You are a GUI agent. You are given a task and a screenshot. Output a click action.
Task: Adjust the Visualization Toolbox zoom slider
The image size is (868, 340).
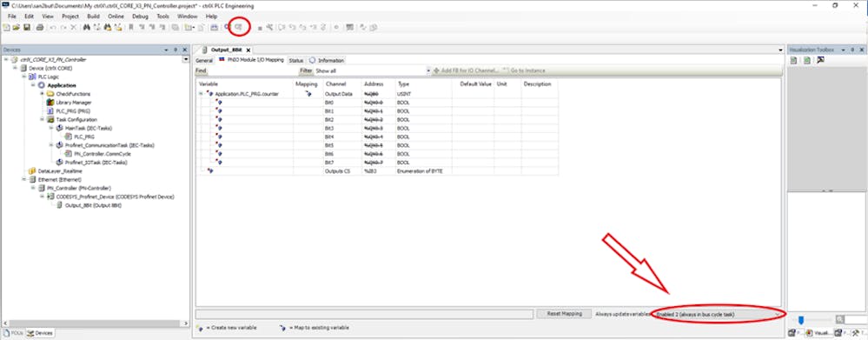800,320
